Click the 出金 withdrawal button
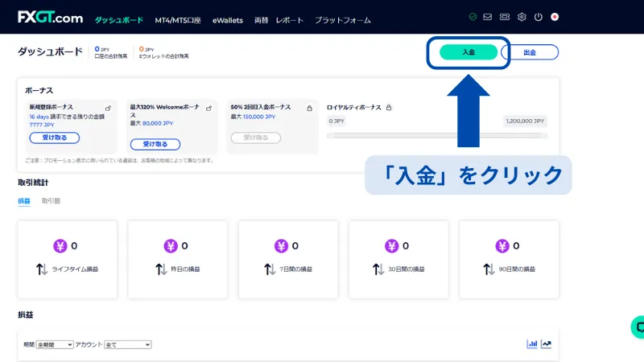The width and height of the screenshot is (644, 362). [x=530, y=52]
